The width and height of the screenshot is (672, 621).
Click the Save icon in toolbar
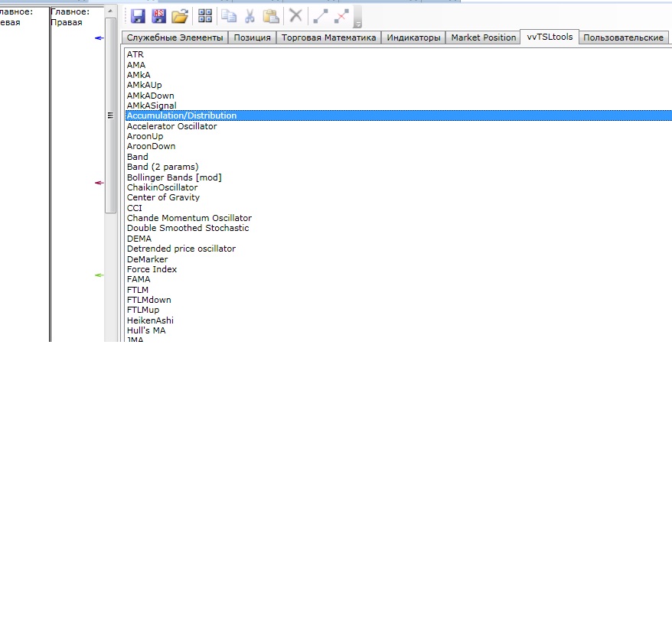tap(139, 16)
